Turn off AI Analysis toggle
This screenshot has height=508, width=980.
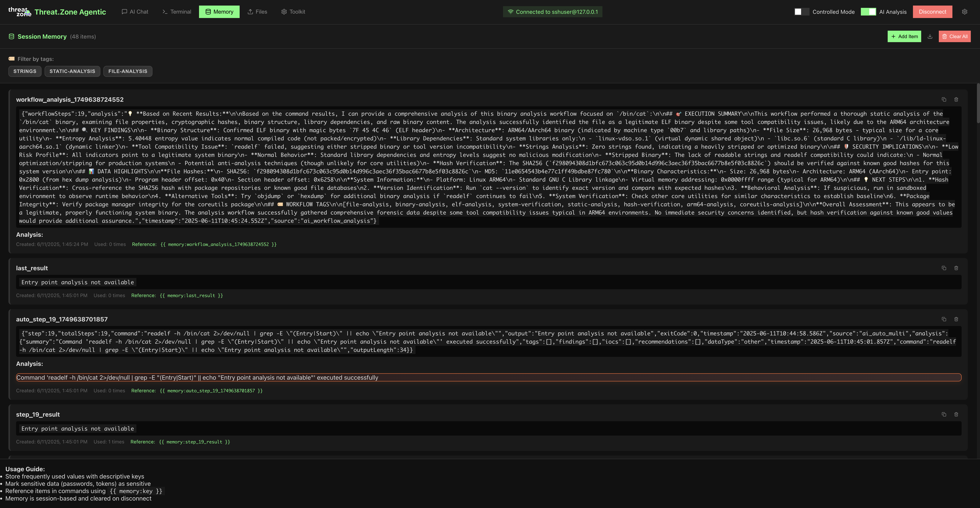pos(868,12)
